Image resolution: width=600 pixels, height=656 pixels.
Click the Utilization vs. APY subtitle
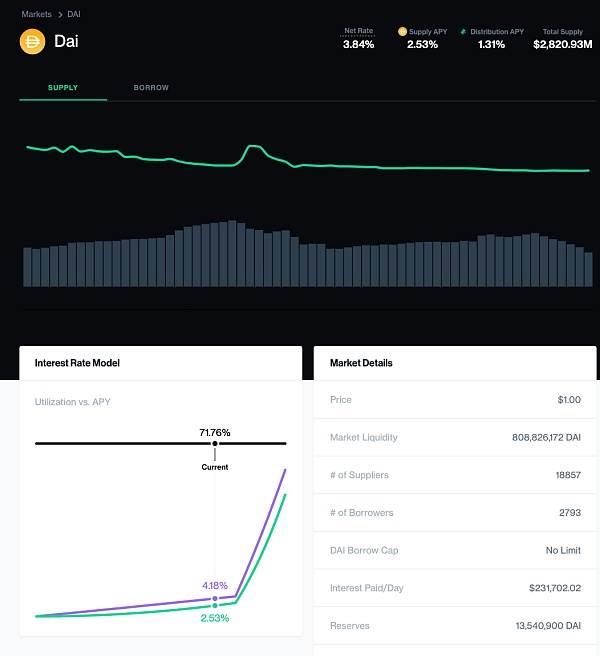pos(72,402)
